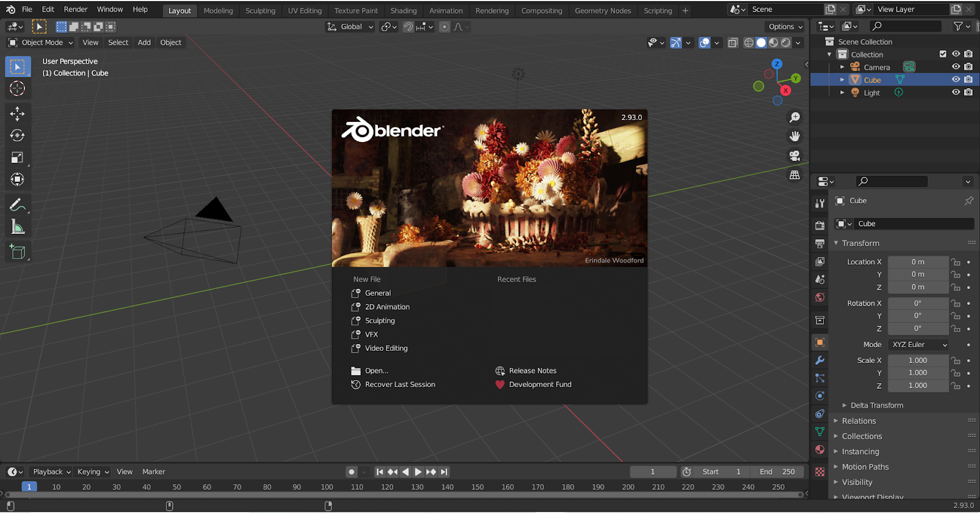This screenshot has width=980, height=513.
Task: Disable Light in renders
Action: [968, 92]
